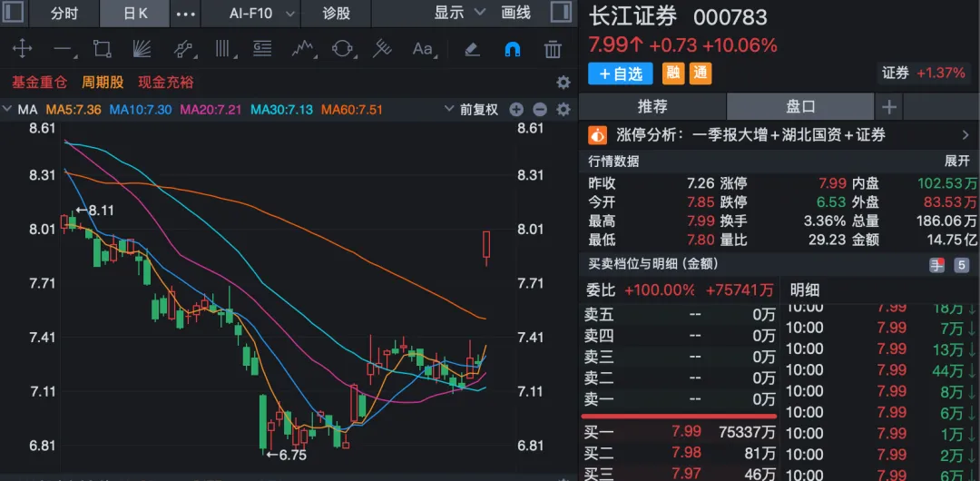Open tag settings gear beside 现金充裕
The height and width of the screenshot is (481, 980).
(x=563, y=83)
